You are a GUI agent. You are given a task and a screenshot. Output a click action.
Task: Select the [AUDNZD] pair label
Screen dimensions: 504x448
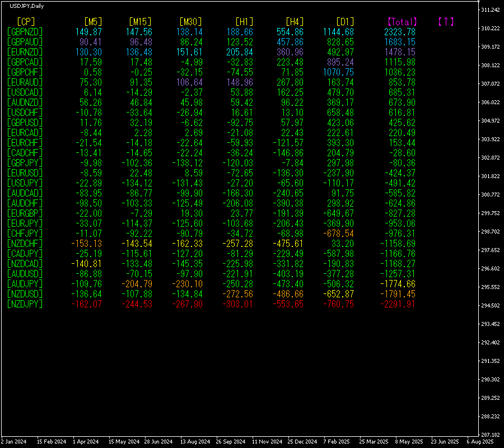25,102
